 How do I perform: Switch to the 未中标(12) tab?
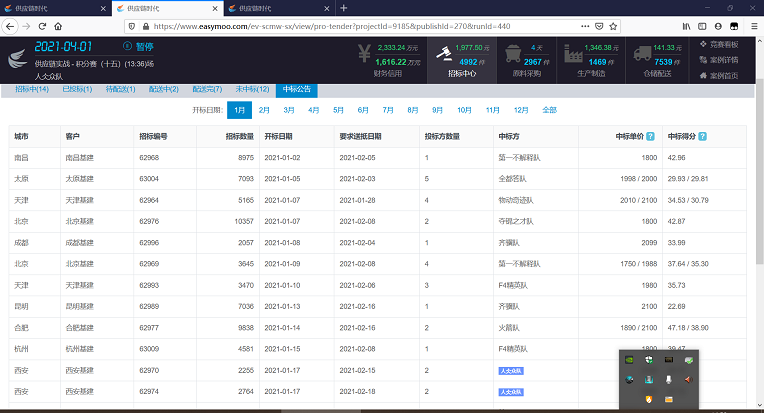pos(254,90)
